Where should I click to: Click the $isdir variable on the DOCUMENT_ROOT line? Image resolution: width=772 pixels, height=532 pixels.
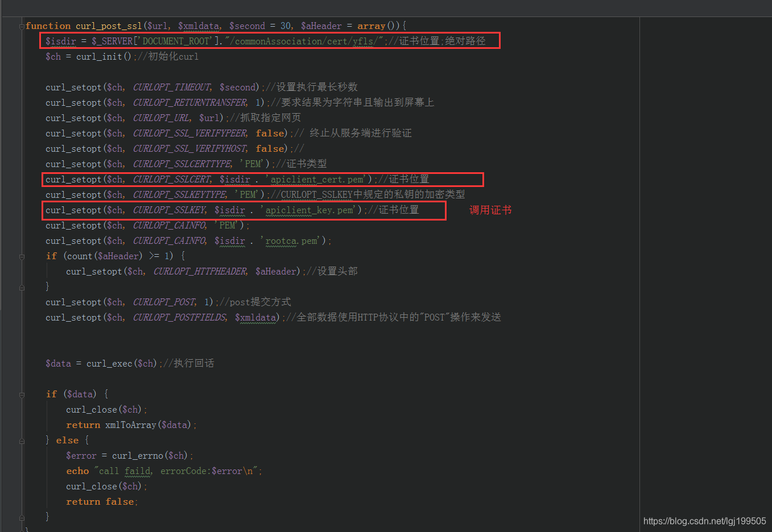[x=61, y=41]
